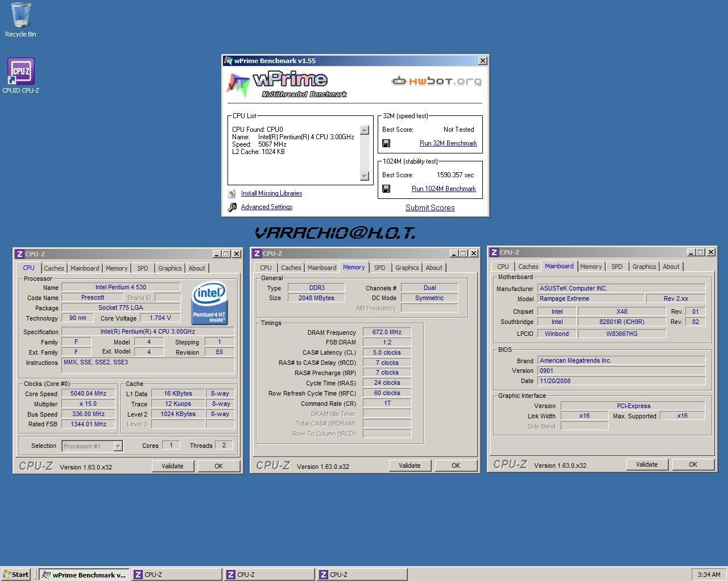The width and height of the screenshot is (728, 582).
Task: Open Advanced Settings link in wPrime
Action: coord(267,207)
